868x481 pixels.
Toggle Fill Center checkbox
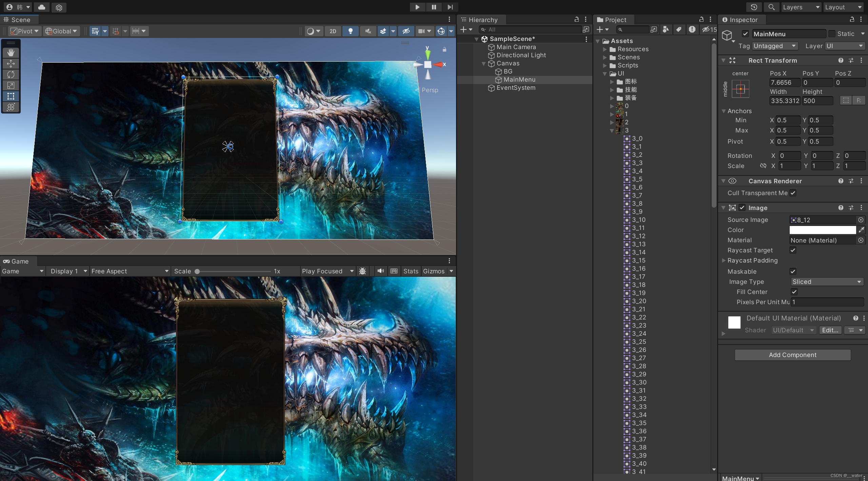click(x=794, y=292)
